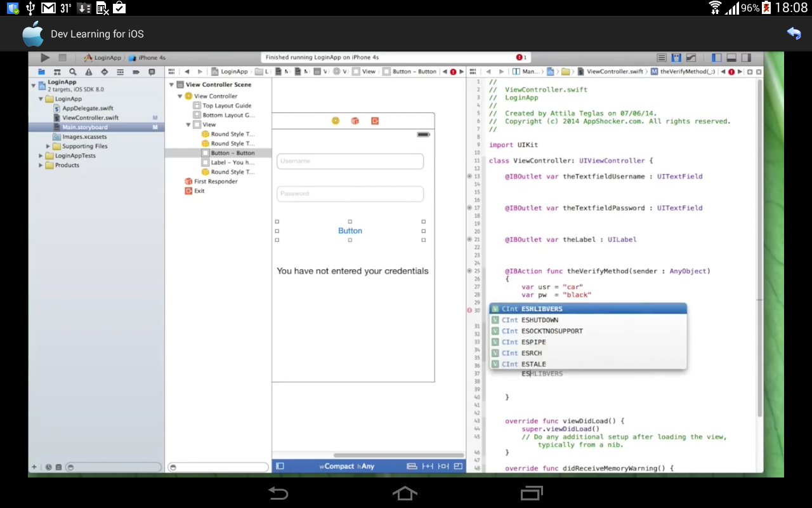Click the Add Assistant Editor plus button
Image resolution: width=812 pixels, height=508 pixels.
pos(750,72)
